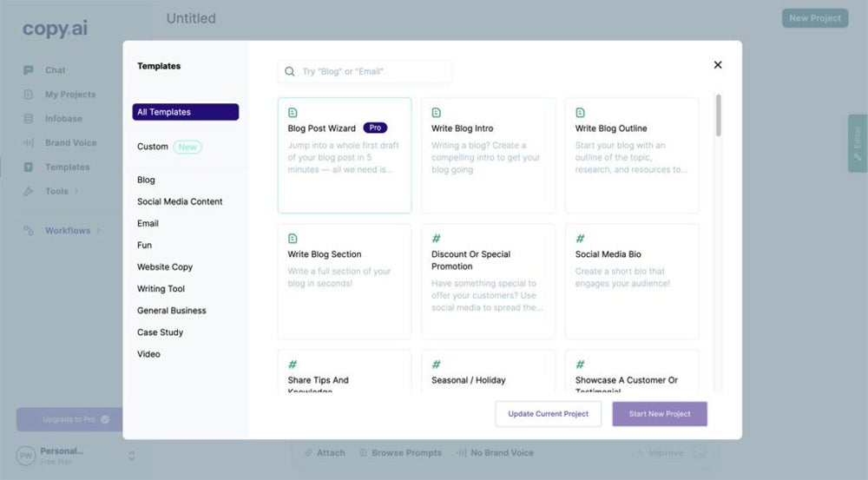Click the New badge beside Custom
The width and height of the screenshot is (868, 480).
coord(187,147)
